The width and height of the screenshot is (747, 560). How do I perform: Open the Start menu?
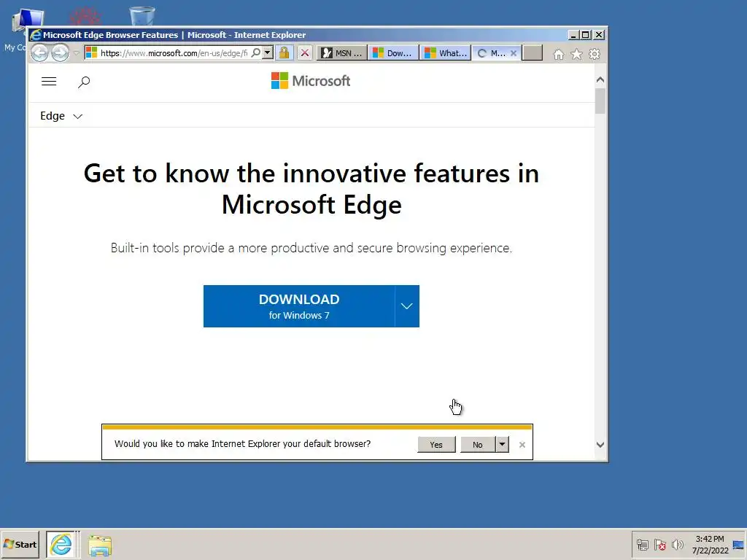[x=20, y=544]
